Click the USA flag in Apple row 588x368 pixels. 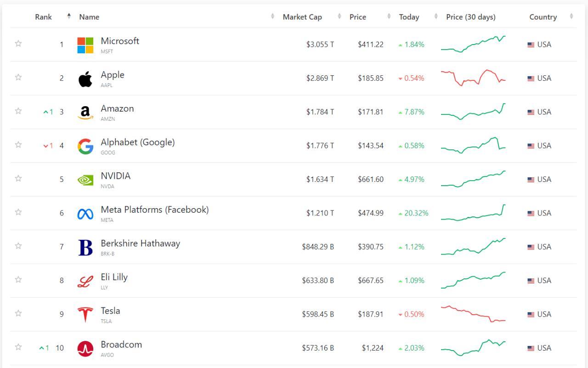click(x=531, y=79)
